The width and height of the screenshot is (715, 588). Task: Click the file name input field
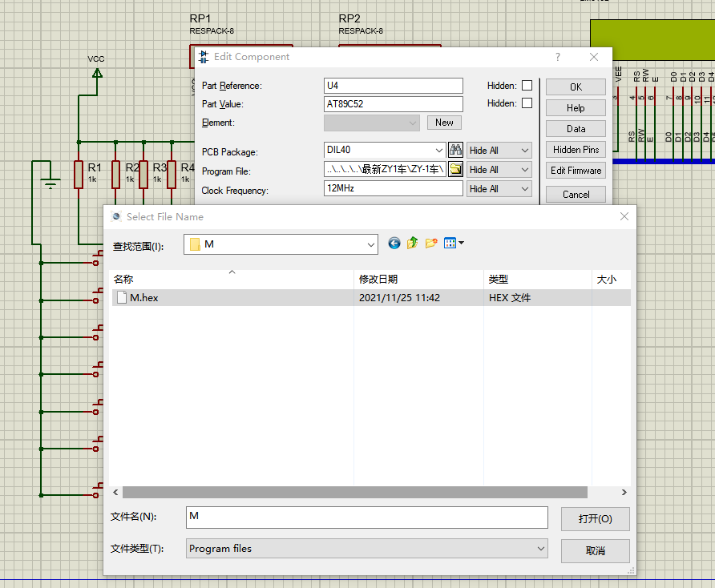coord(366,518)
